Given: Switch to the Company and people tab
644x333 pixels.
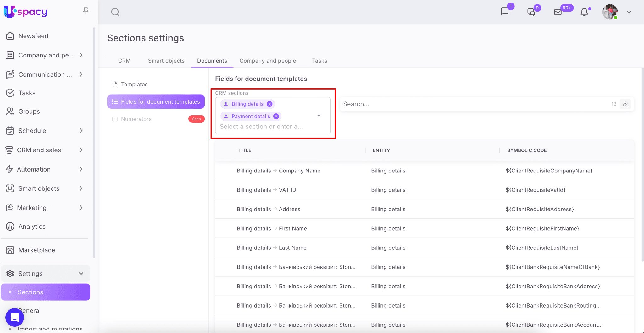Looking at the screenshot, I should coord(268,61).
